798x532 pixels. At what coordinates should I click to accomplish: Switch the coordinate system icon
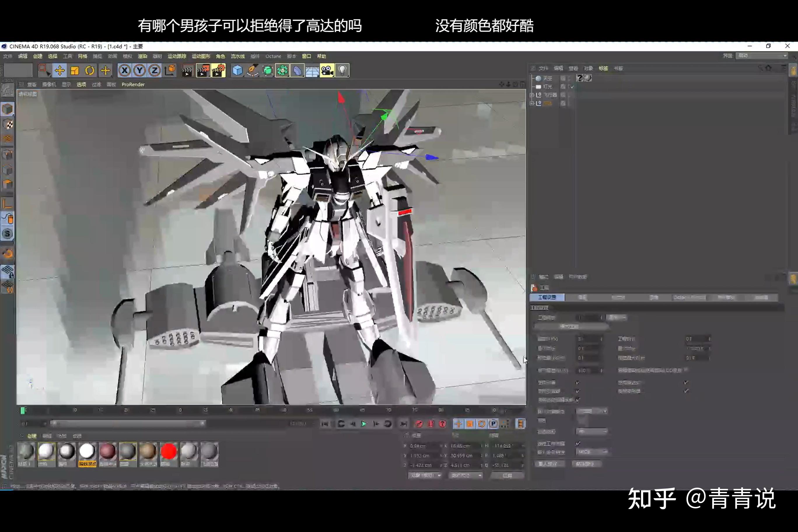click(170, 71)
